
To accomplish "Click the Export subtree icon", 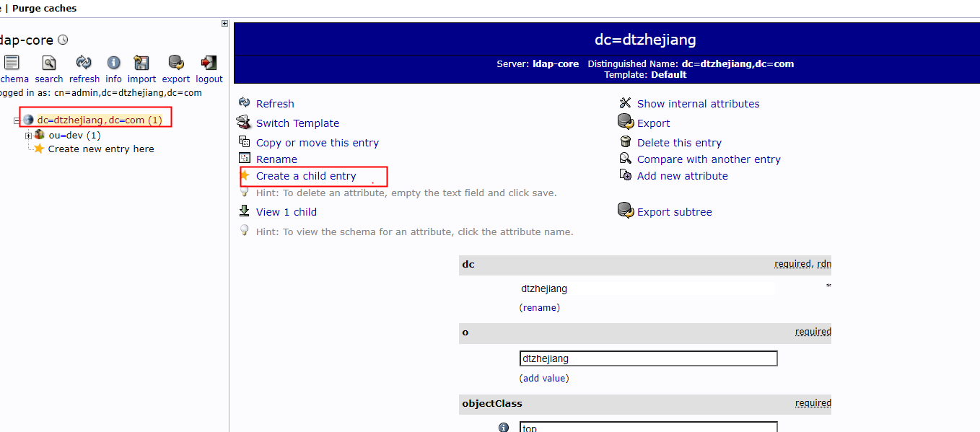I will coord(625,211).
